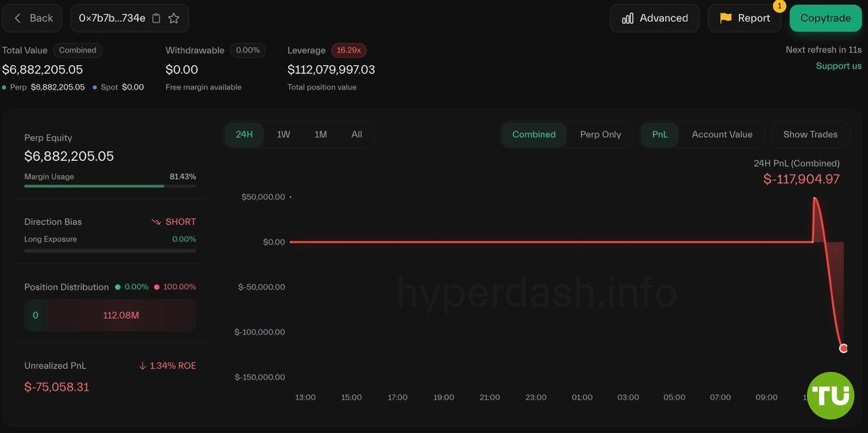
Task: Click the latest PnL data point on the chart
Action: point(843,348)
